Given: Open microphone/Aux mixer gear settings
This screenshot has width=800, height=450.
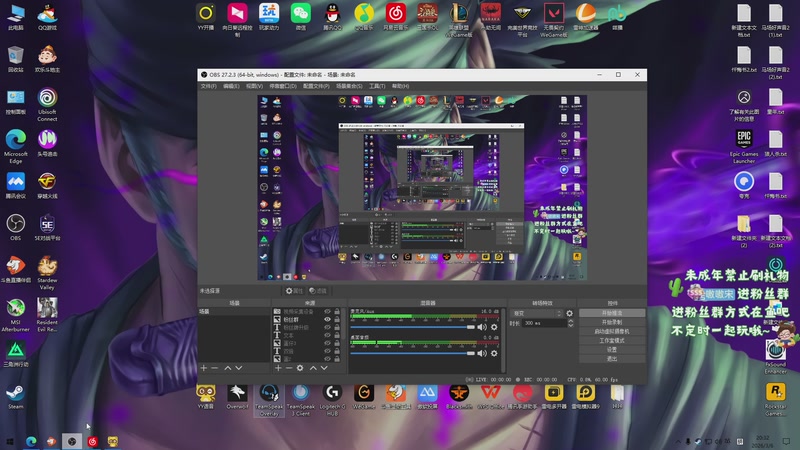Looking at the screenshot, I should tap(494, 327).
